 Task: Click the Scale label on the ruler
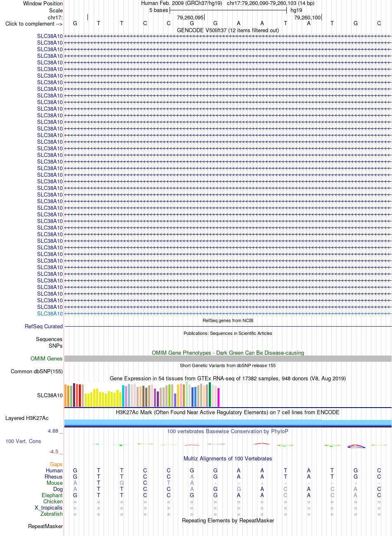(56, 10)
